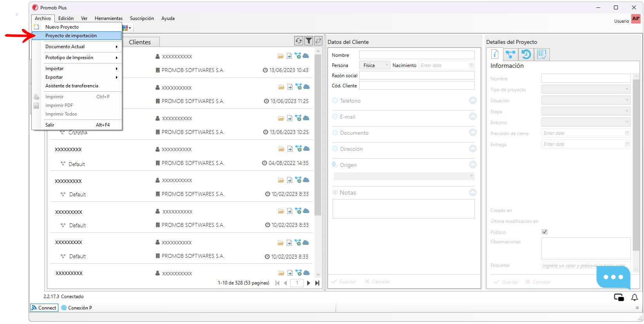The image size is (644, 324).
Task: Open the Etapa dropdown
Action: click(x=586, y=111)
